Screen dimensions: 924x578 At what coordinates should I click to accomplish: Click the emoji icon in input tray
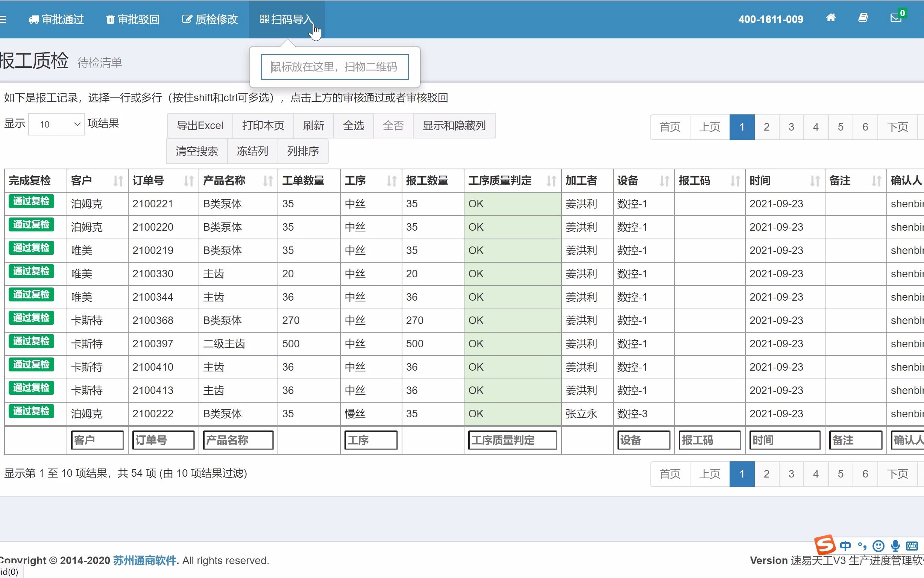tap(878, 546)
